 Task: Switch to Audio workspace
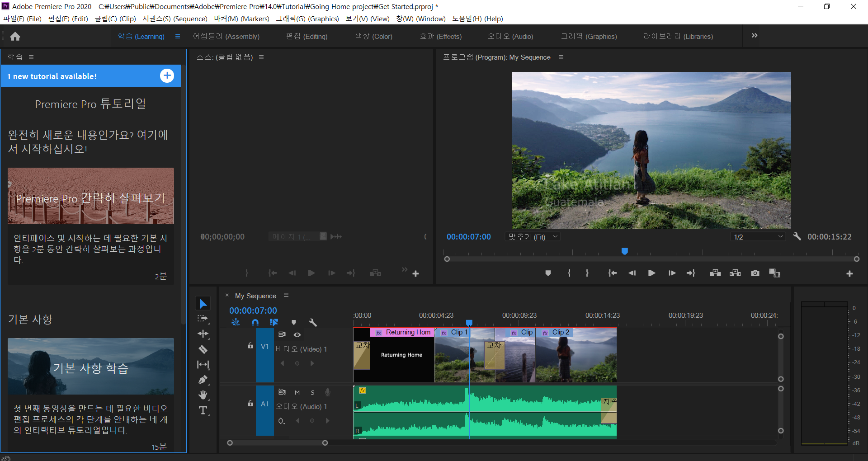[x=510, y=36]
